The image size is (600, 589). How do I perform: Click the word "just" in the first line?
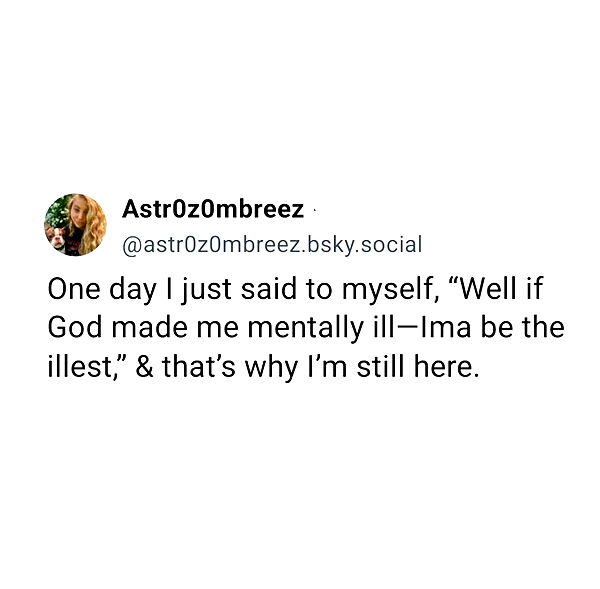[200, 291]
